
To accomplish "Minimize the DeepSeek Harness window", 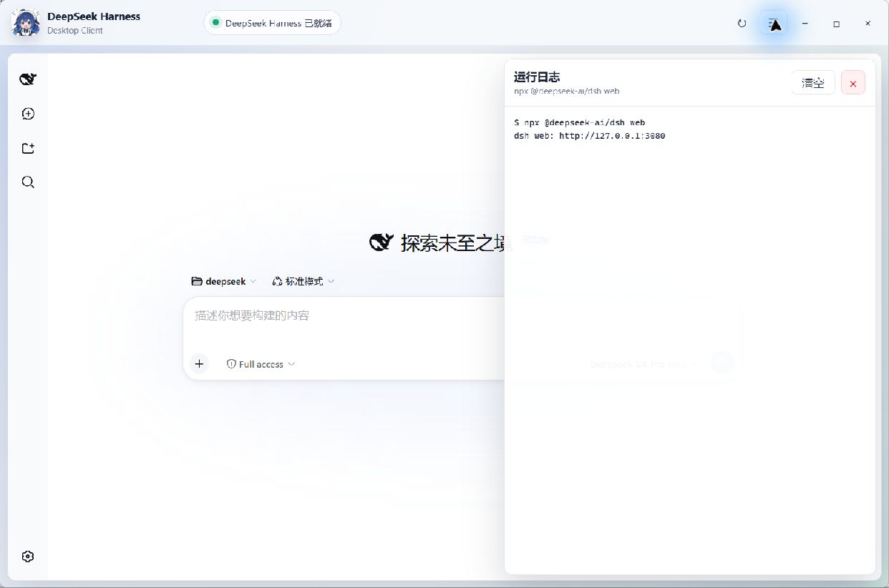I will (805, 24).
